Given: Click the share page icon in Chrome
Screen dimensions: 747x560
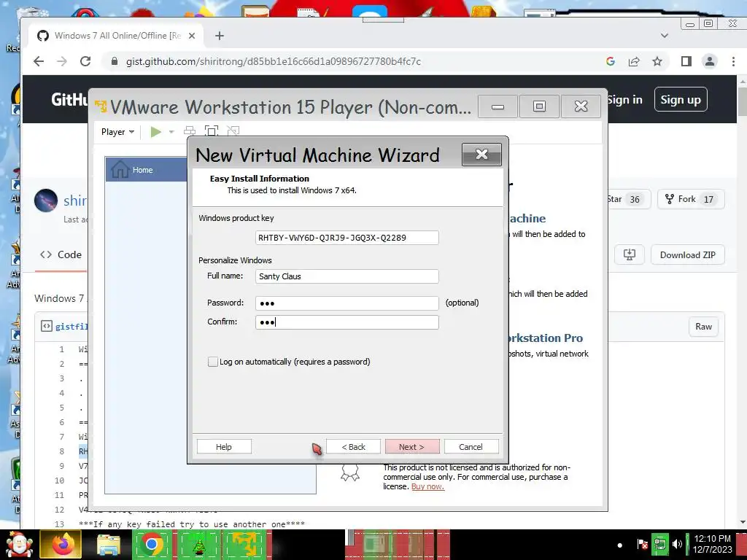Looking at the screenshot, I should point(634,61).
